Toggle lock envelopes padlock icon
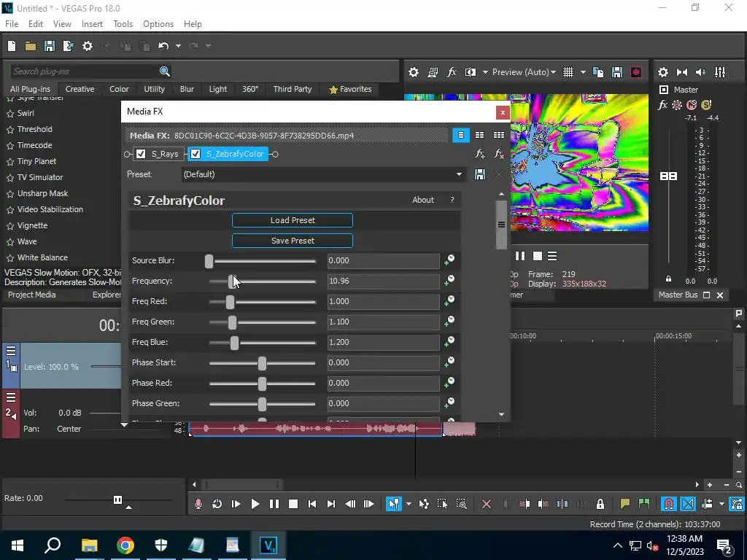 click(600, 504)
